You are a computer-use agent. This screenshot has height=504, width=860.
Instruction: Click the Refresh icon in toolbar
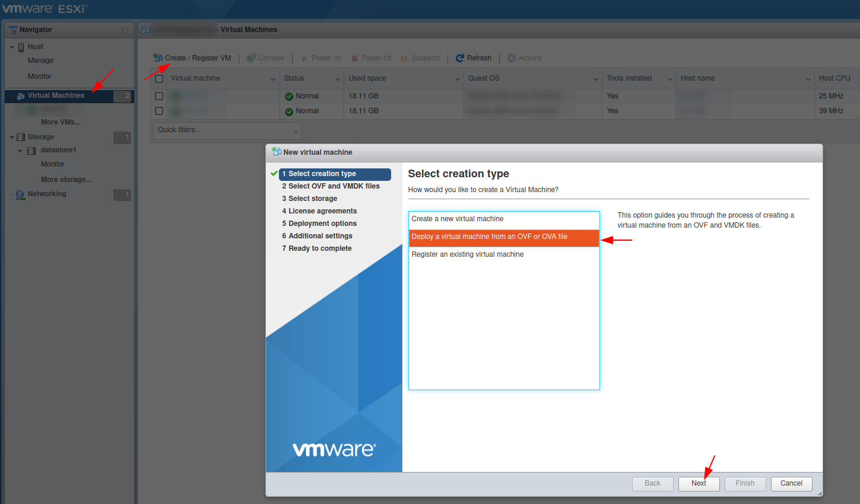click(x=460, y=58)
